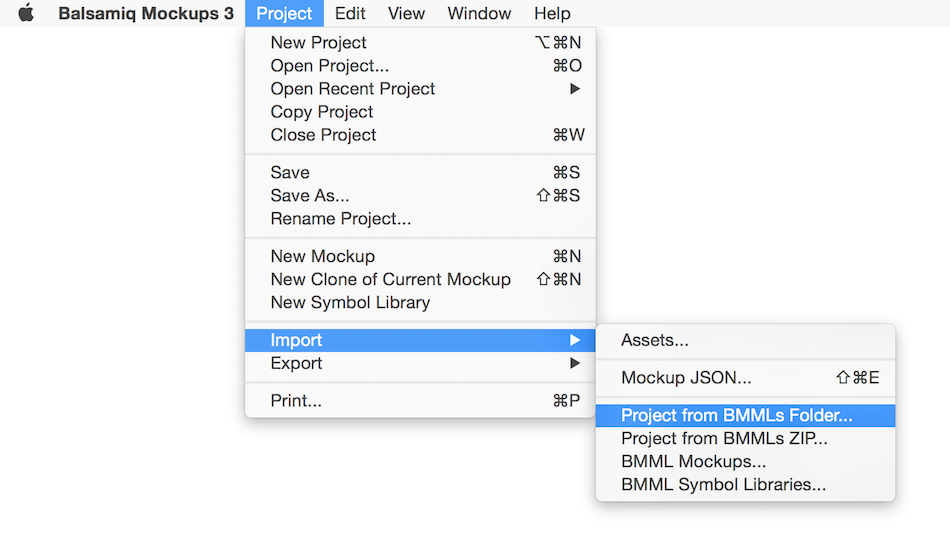Screen dimensions: 950x539
Task: Open the Help menu
Action: [x=552, y=13]
